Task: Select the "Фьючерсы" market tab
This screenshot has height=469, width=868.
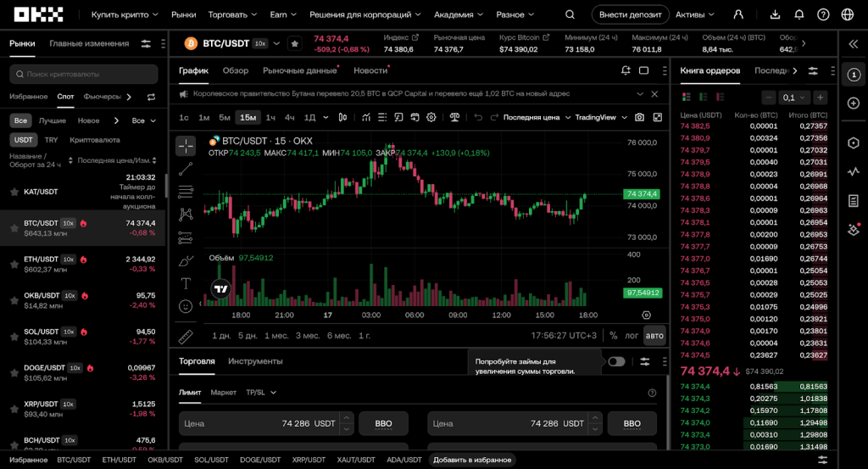Action: coord(103,97)
